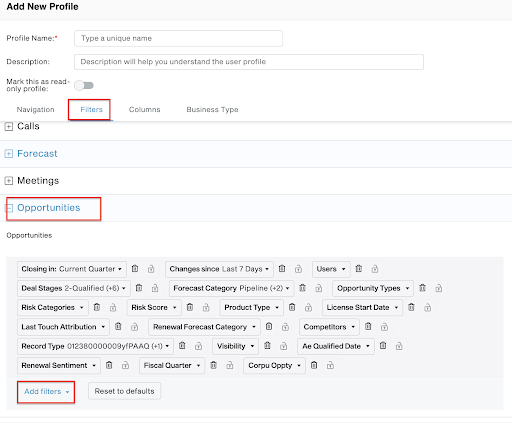Click the Profile Name input field

[x=178, y=38]
